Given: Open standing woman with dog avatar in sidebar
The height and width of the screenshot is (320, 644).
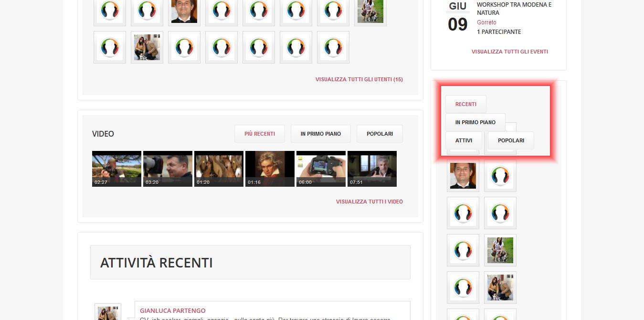Looking at the screenshot, I should coord(500,250).
